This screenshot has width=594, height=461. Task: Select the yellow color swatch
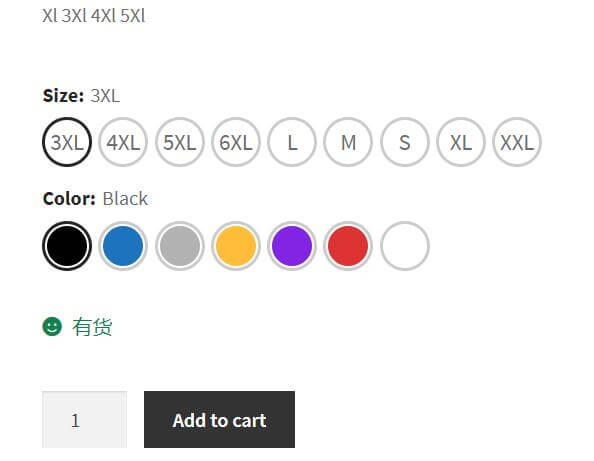pyautogui.click(x=236, y=246)
